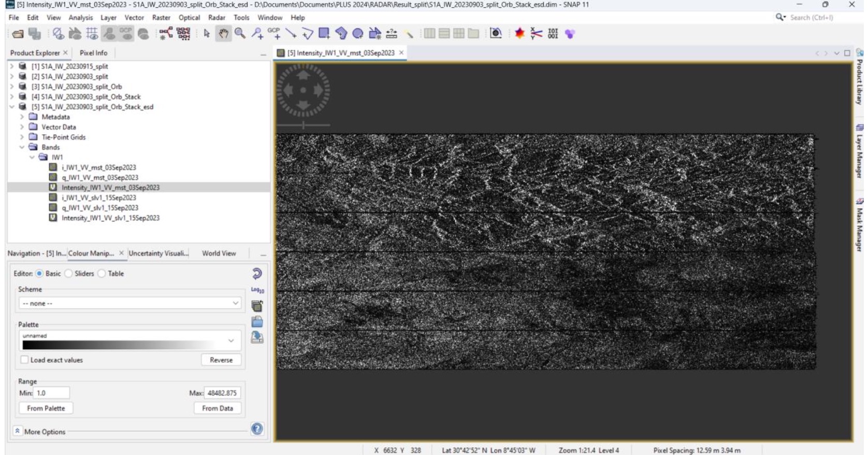The width and height of the screenshot is (868, 455).
Task: Open the Mask Manager side panel
Action: (860, 225)
